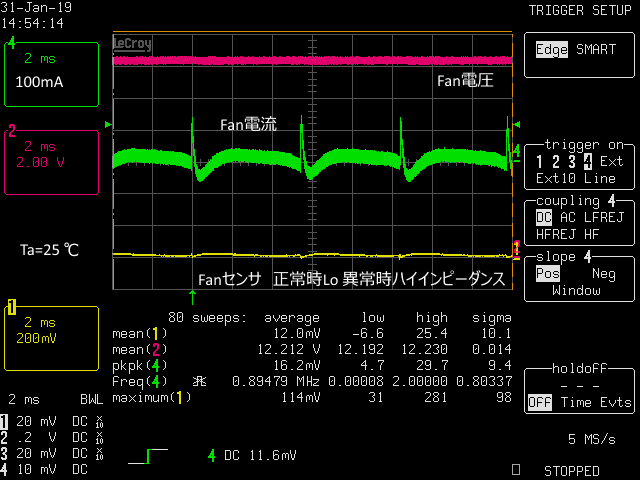
Task: Click the maximum(1) measurement row label
Action: 151,397
